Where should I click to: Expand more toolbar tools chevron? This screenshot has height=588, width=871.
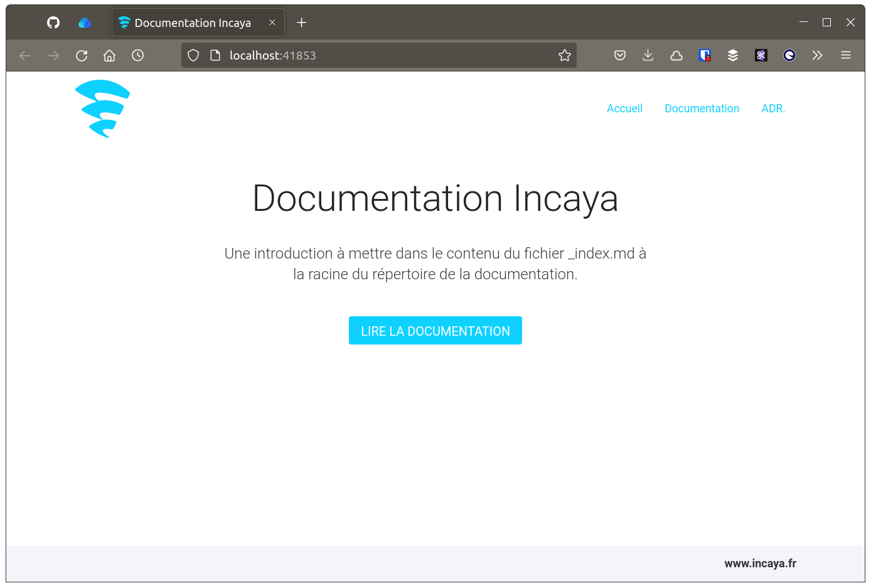817,56
